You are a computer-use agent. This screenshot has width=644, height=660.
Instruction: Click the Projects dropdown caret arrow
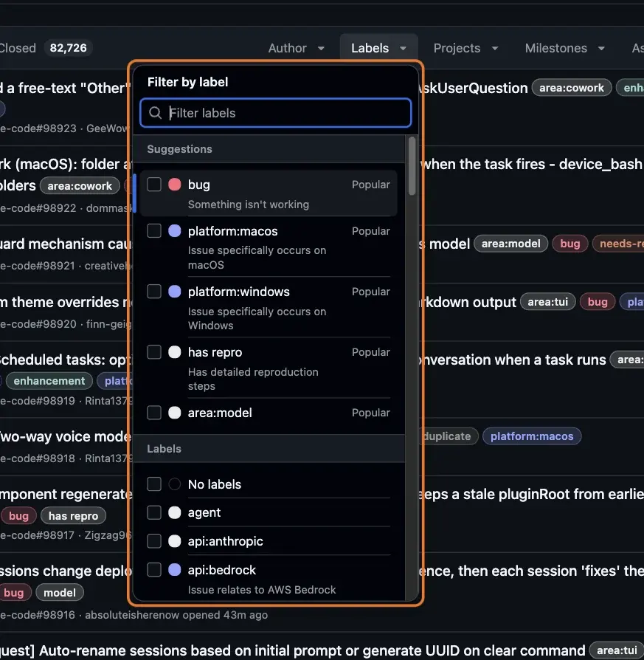[495, 49]
